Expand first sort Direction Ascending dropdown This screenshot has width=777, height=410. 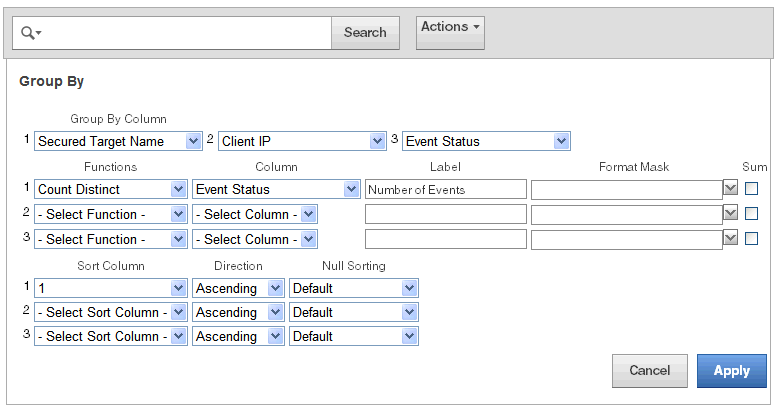[238, 288]
